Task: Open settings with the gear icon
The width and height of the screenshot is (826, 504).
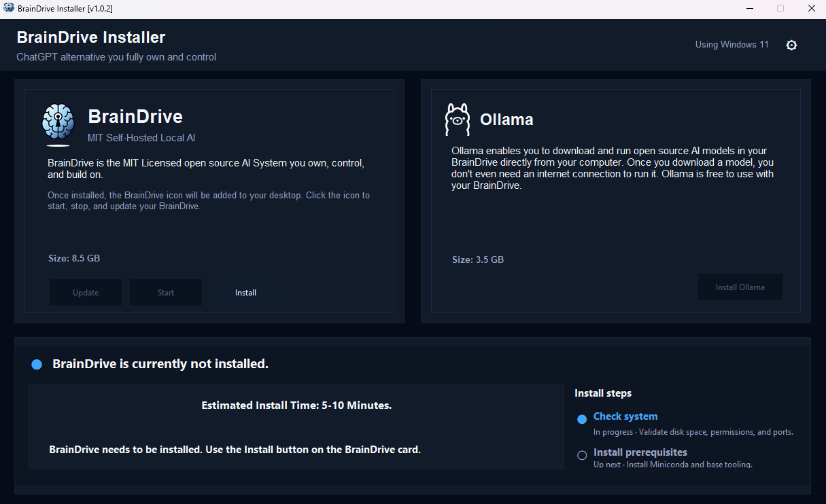Action: [x=791, y=46]
